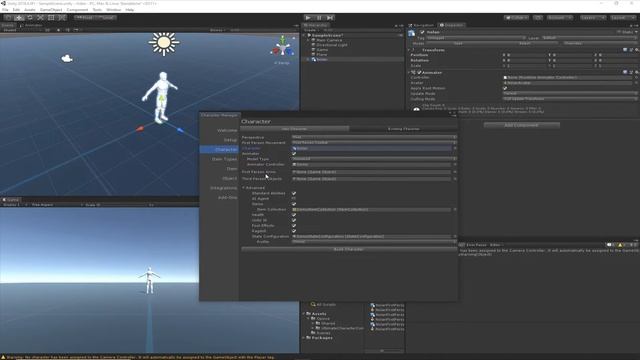640x360 pixels.
Task: Pick object for State Configuration field
Action: point(455,236)
